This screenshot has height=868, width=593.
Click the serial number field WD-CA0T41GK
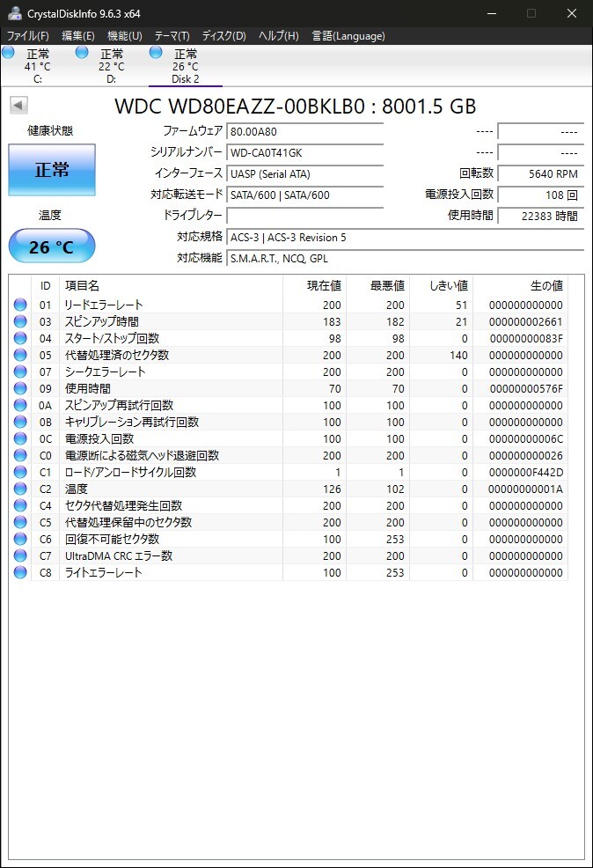[304, 153]
